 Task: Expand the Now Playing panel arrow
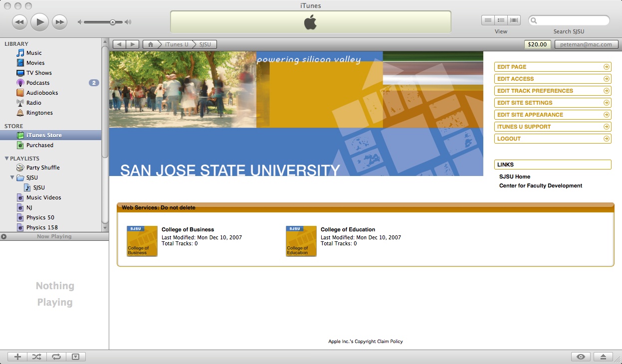(x=4, y=237)
